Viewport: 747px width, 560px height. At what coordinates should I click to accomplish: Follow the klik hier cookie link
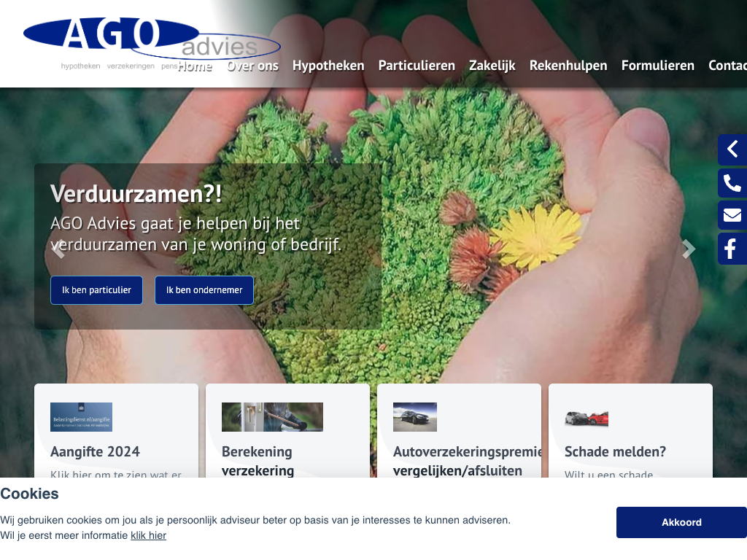click(148, 535)
